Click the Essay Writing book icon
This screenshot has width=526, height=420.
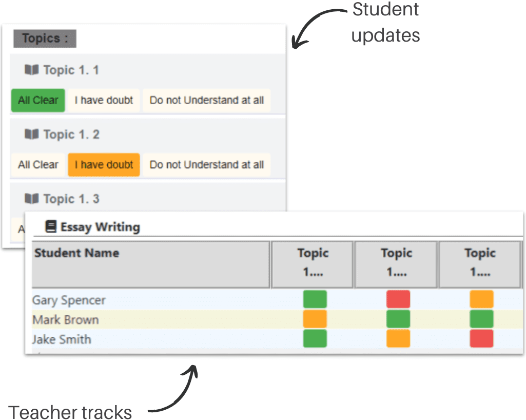(x=51, y=226)
